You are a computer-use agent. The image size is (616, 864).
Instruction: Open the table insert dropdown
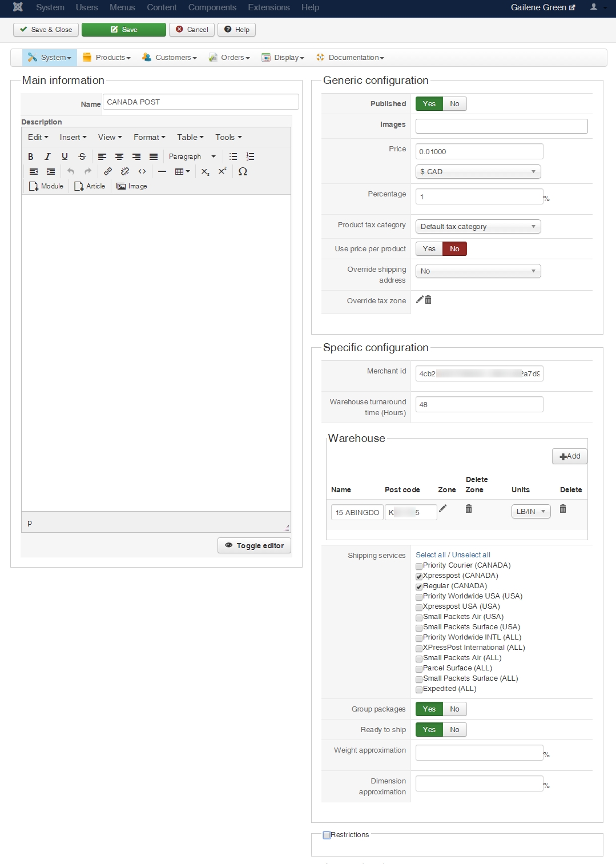[182, 171]
